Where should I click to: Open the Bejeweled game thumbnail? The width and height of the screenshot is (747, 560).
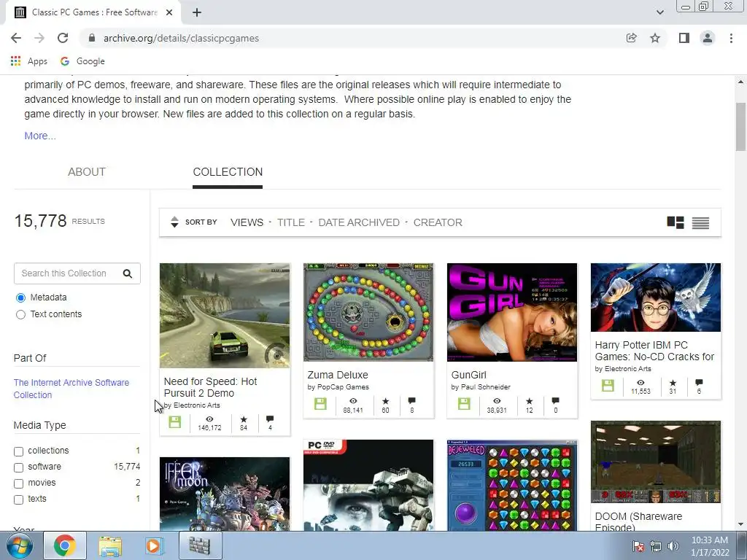tap(512, 485)
